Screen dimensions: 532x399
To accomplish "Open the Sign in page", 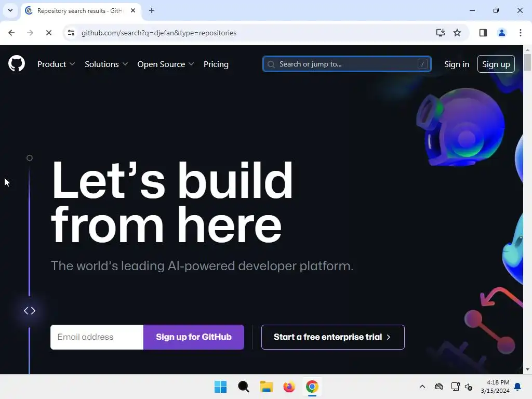I will [x=456, y=64].
